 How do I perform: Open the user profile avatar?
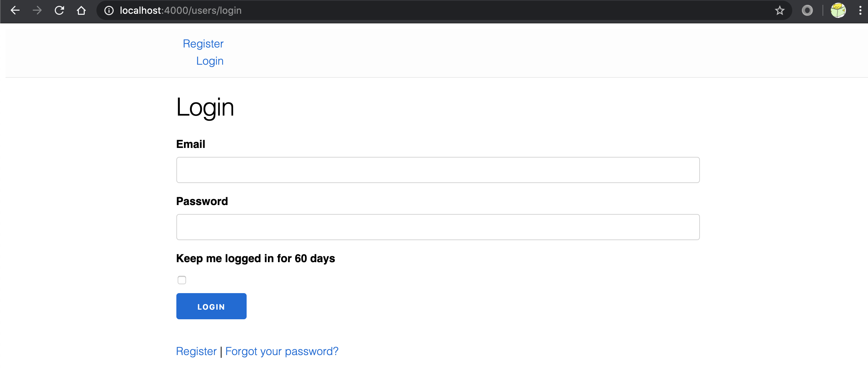838,10
